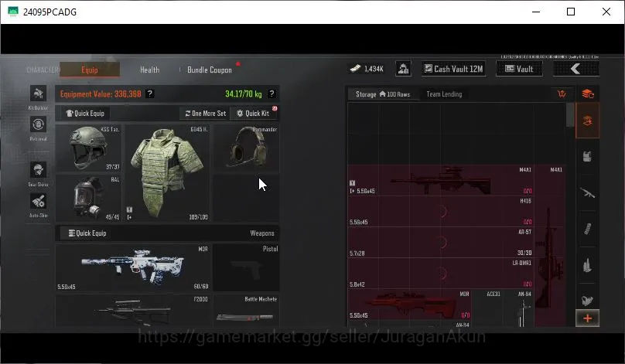
Task: Switch to Team Lending tab
Action: point(444,94)
